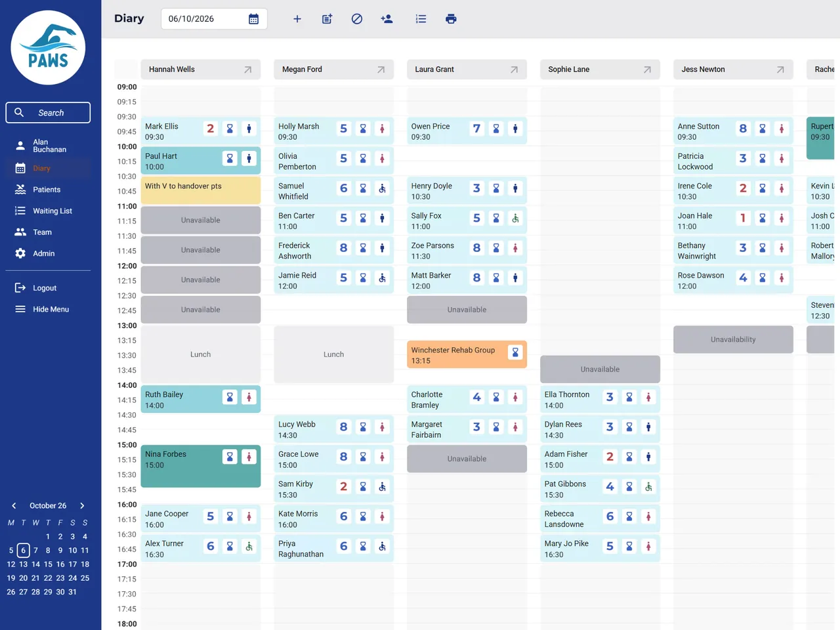Select October 15 in mini calendar
The height and width of the screenshot is (630, 840).
(48, 564)
